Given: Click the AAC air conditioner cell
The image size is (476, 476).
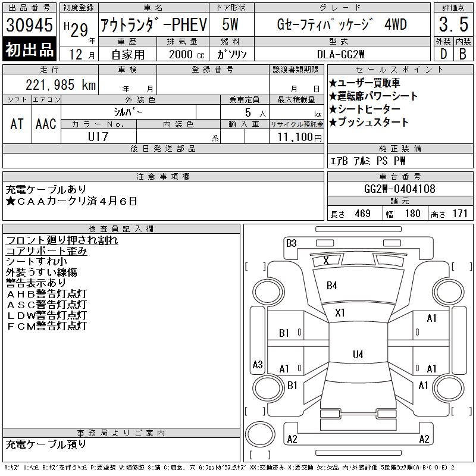Looking at the screenshot, I should [46, 124].
